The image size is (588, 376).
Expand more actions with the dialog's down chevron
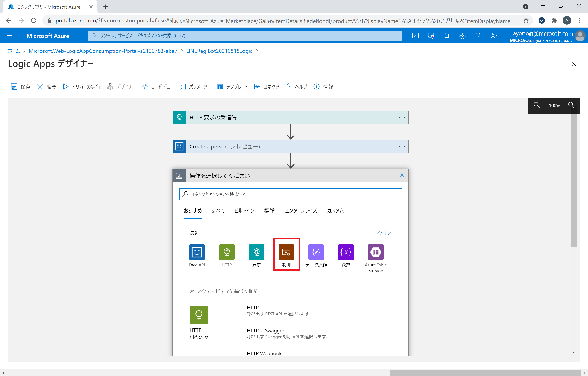tap(573, 352)
